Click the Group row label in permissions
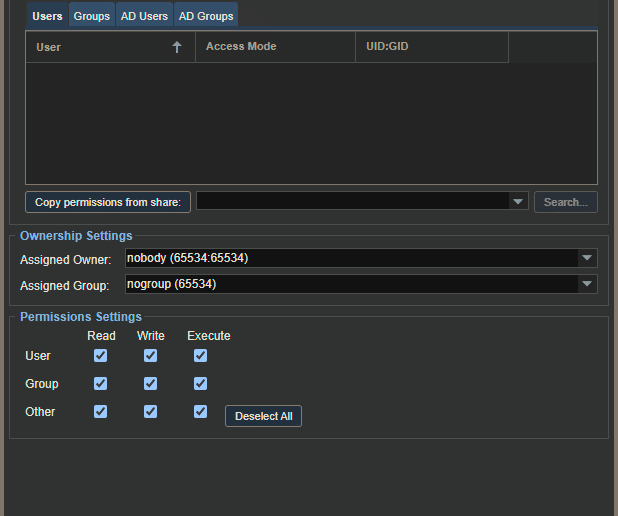 [42, 384]
